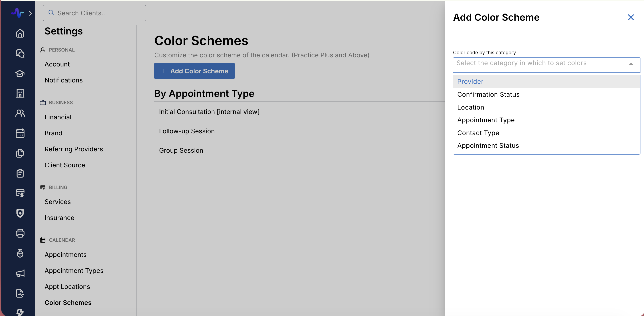This screenshot has height=316, width=644.
Task: Click the Add Color Scheme button
Action: [194, 71]
